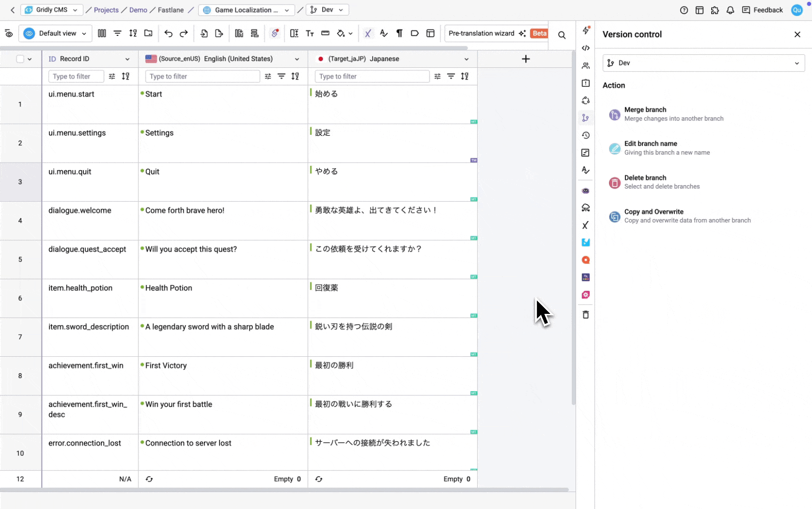The width and height of the screenshot is (812, 509).
Task: Tick the select-all records checkbox
Action: [x=20, y=59]
